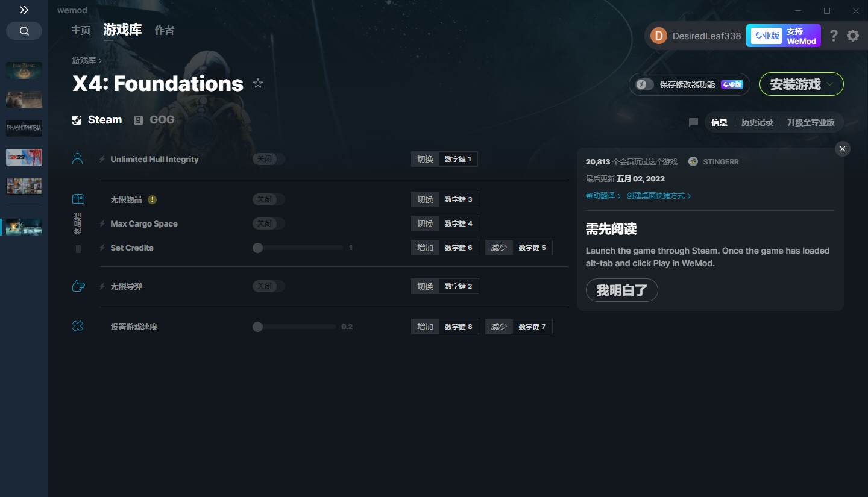Screen dimensions: 868x497
Task: Expand the 安装游戏 dropdown arrow
Action: (x=830, y=84)
